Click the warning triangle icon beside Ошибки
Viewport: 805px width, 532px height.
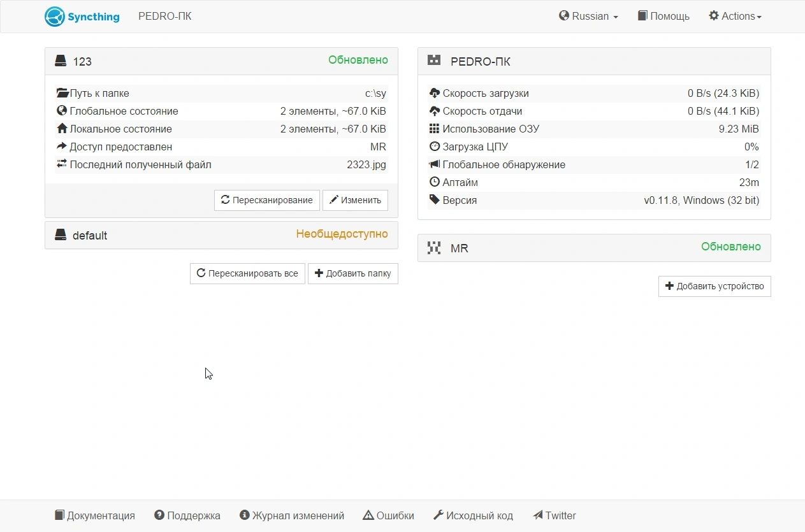(368, 515)
